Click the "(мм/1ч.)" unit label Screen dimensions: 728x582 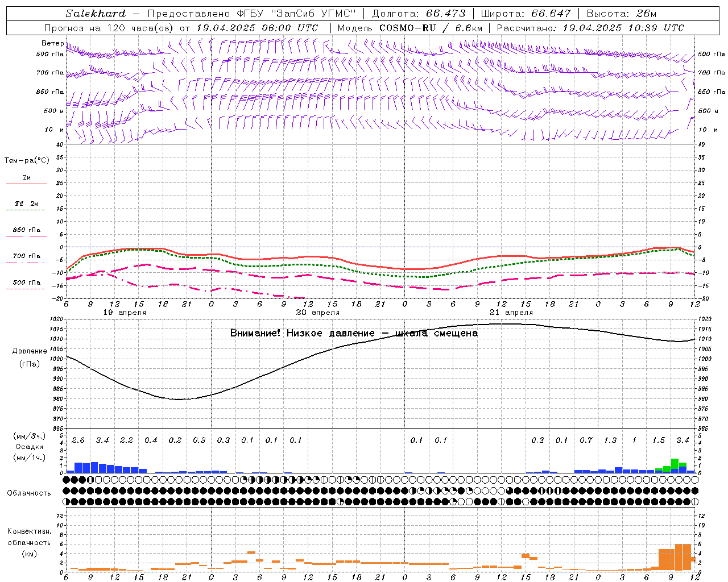click(x=29, y=458)
